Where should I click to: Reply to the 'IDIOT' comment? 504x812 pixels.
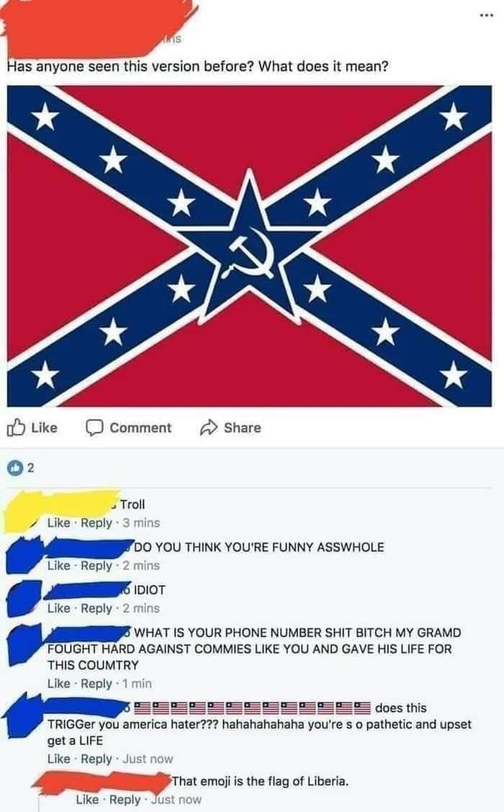96,608
